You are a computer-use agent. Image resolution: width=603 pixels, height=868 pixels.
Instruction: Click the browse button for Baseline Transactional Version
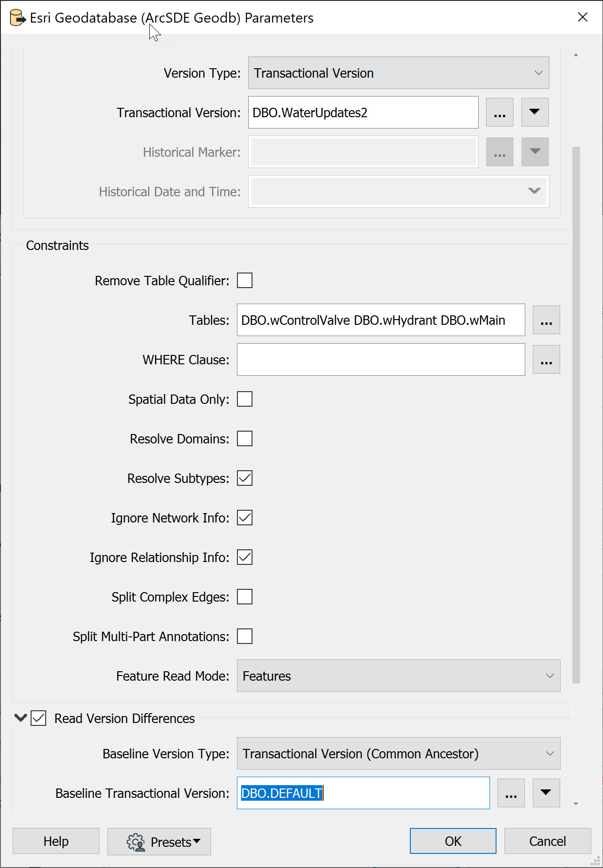point(511,793)
